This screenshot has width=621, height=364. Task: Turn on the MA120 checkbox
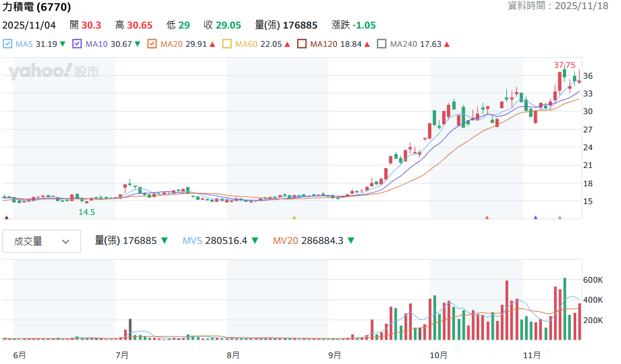[x=302, y=44]
